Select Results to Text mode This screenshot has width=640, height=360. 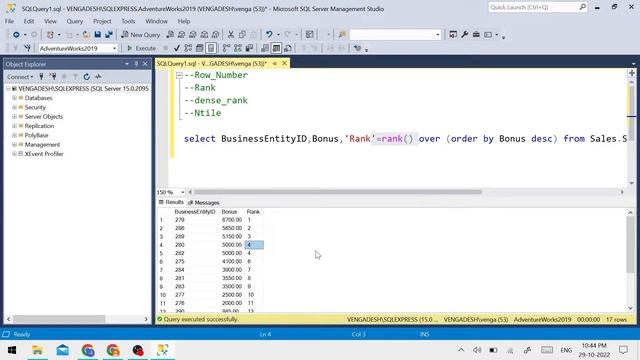click(265, 48)
